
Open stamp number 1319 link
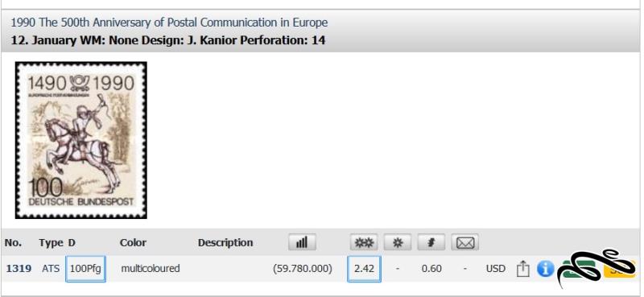pos(19,269)
